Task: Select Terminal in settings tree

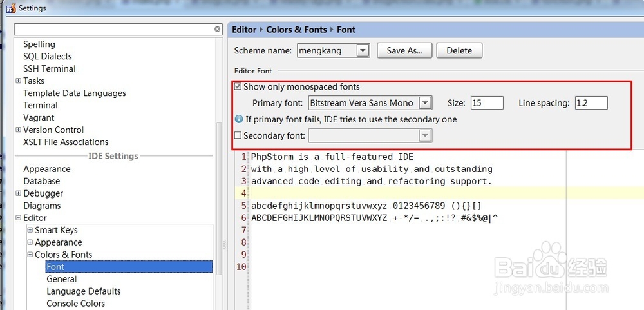Action: (40, 105)
